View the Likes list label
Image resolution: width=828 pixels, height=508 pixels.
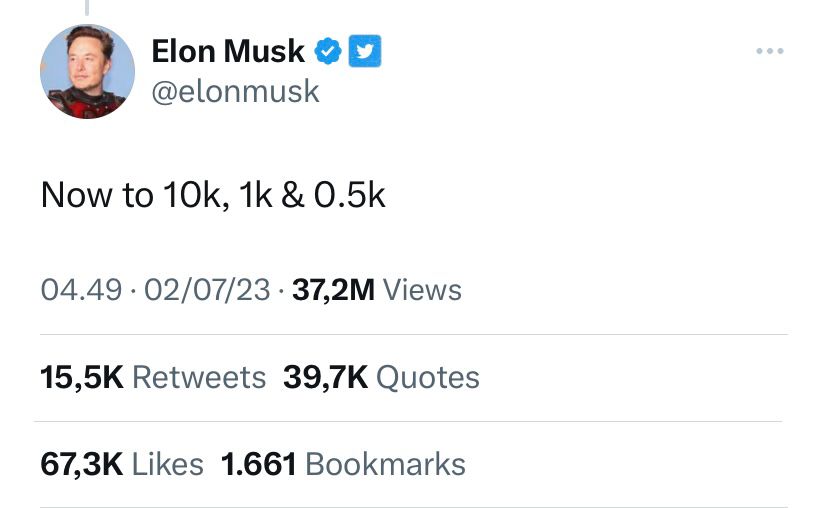tap(167, 464)
